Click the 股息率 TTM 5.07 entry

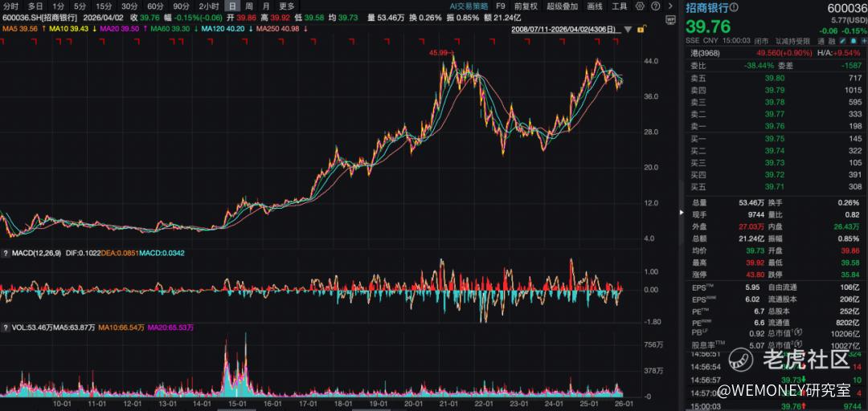(x=730, y=346)
